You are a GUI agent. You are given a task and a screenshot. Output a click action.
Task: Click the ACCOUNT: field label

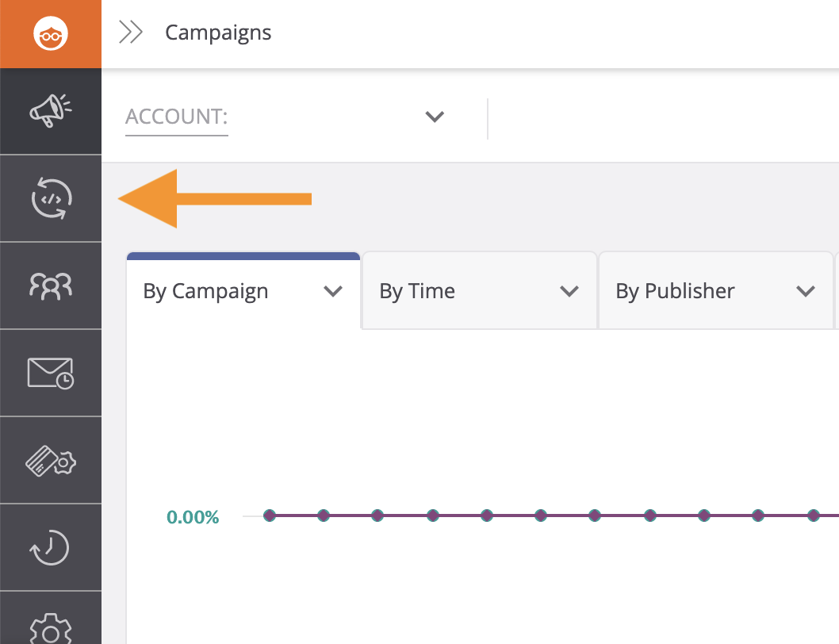177,117
